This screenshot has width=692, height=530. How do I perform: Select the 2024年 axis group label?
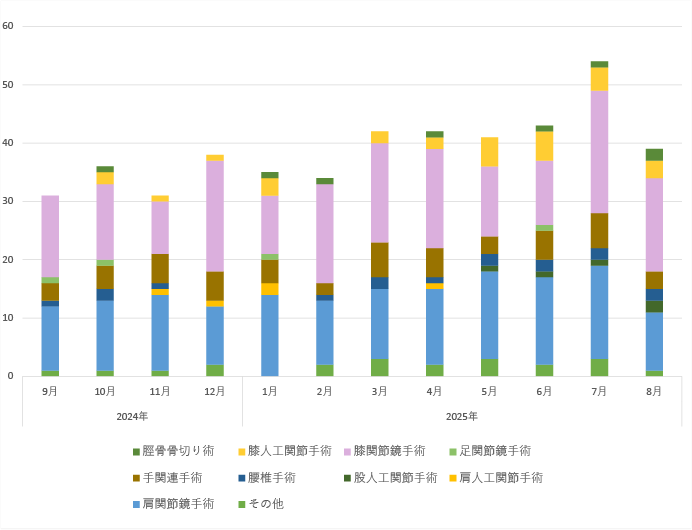132,416
